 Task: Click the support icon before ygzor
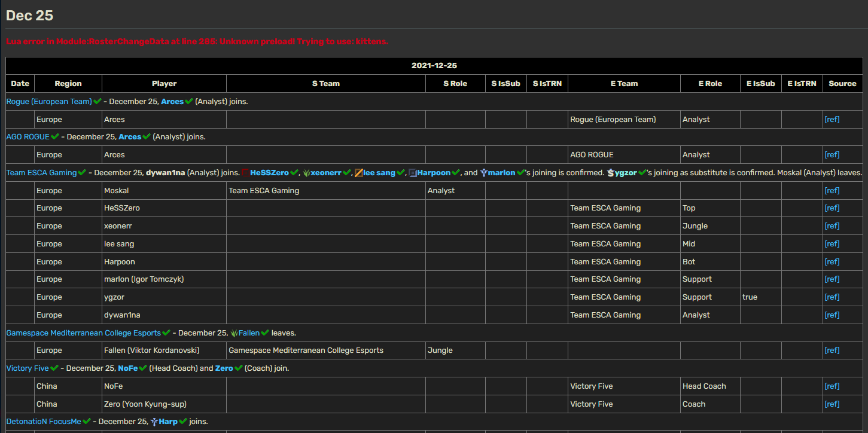[x=611, y=173]
